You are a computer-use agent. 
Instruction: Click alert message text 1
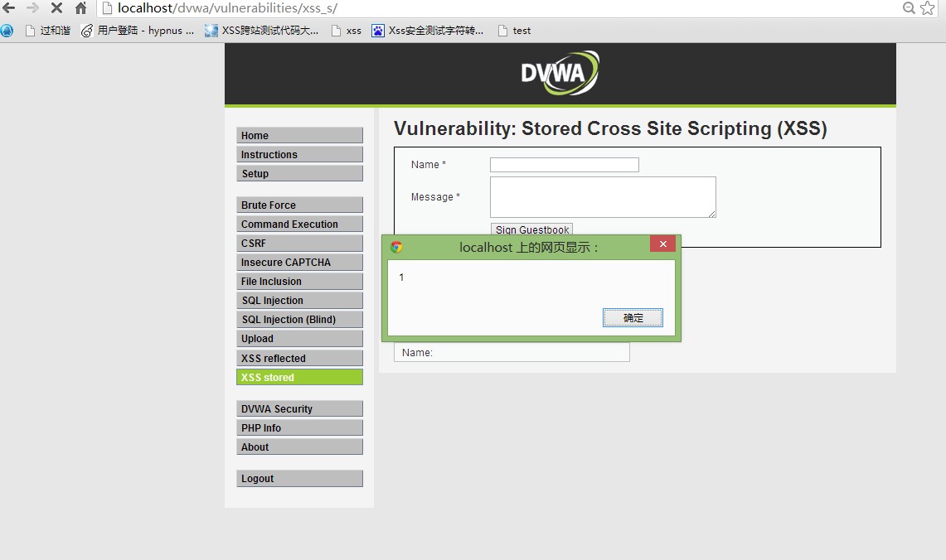tap(401, 278)
